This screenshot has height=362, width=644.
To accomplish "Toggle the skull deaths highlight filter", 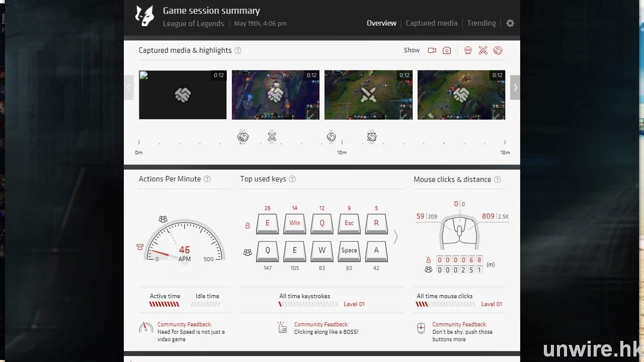I will tap(468, 50).
